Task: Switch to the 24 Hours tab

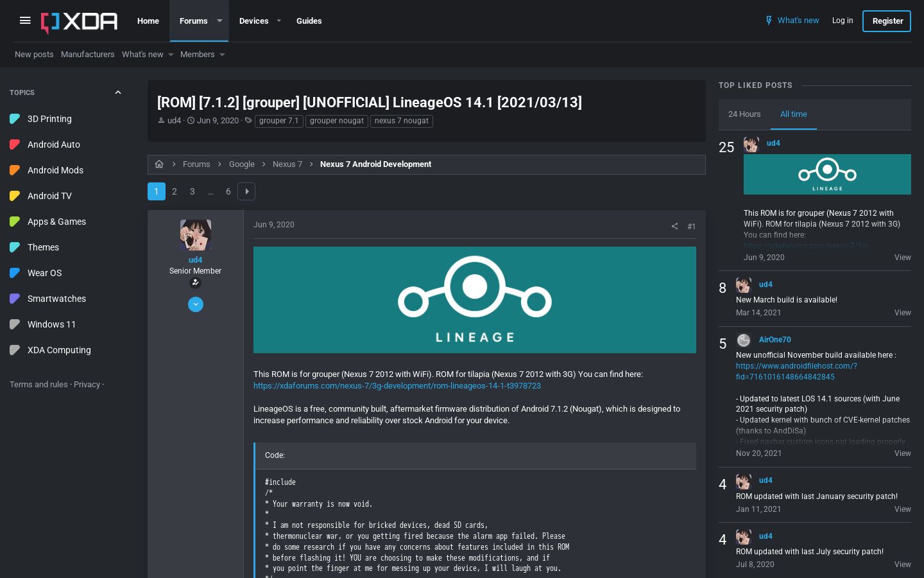Action: 744,114
